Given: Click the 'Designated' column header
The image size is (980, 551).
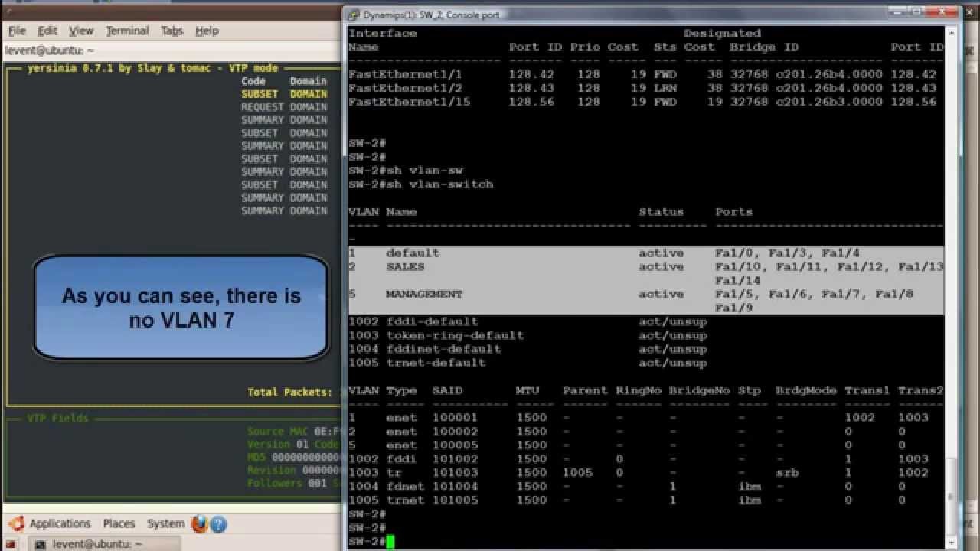Looking at the screenshot, I should (x=722, y=33).
